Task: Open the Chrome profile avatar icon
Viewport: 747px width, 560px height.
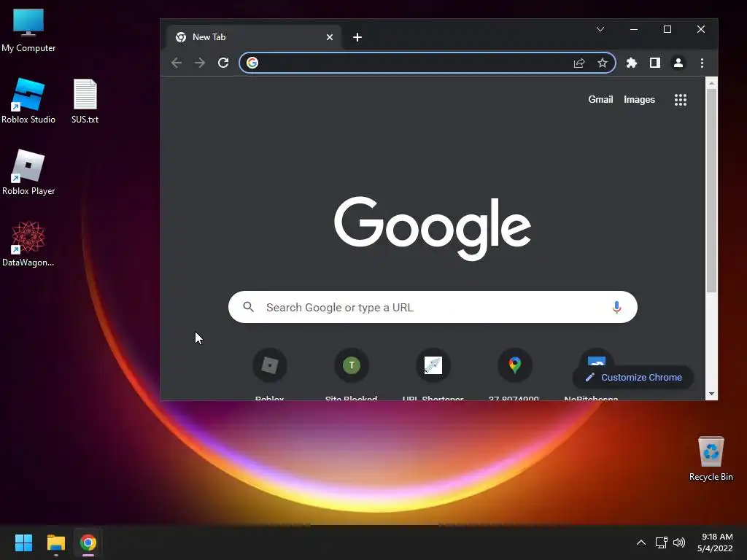Action: coord(678,63)
